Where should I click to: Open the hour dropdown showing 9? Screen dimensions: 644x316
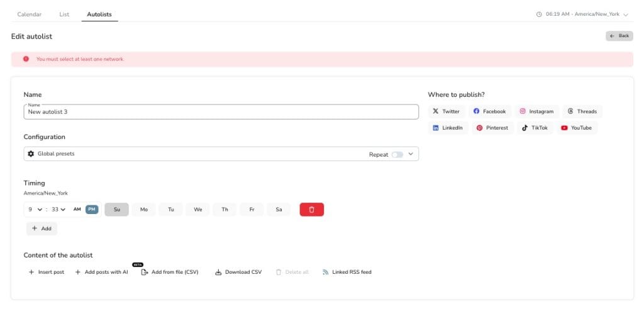tap(35, 210)
